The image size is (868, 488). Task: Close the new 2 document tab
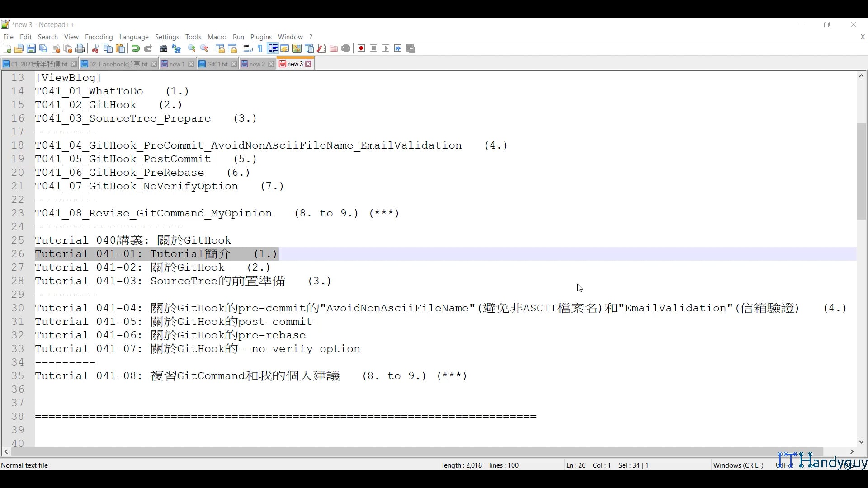(271, 64)
